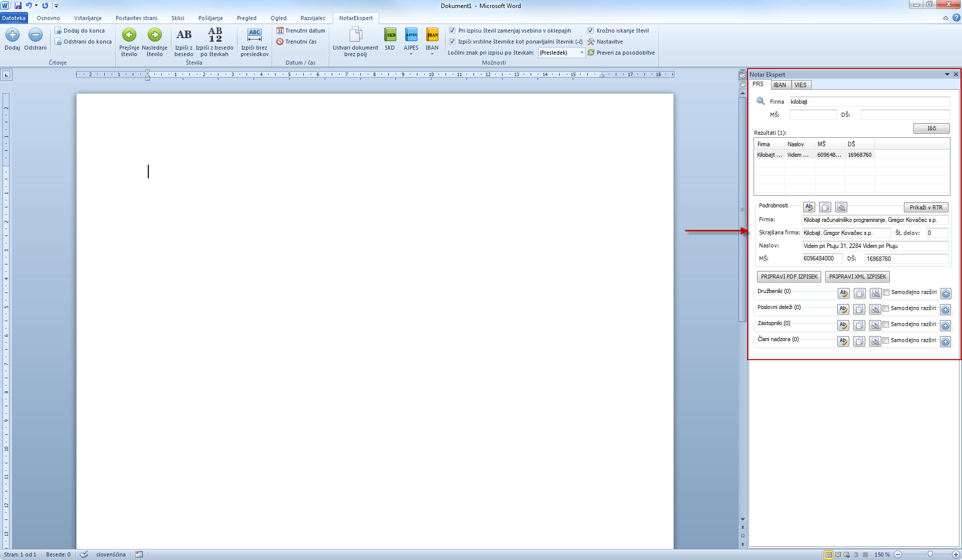Click the magnifier search icon beside Firma
This screenshot has width=962, height=560.
point(760,101)
